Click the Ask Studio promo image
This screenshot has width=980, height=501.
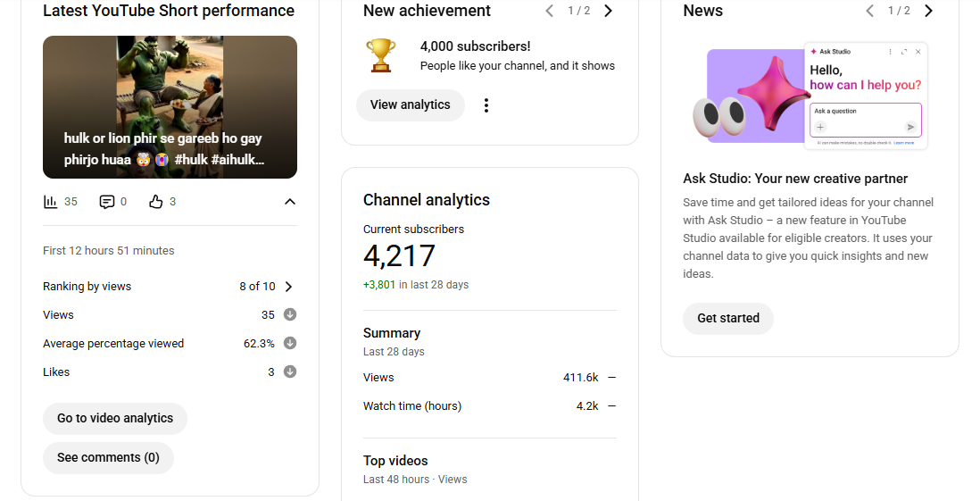[810, 96]
